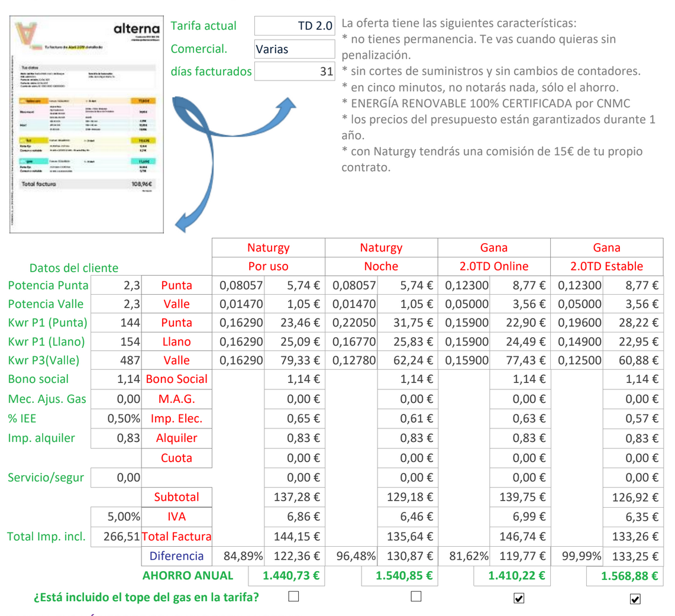Viewport: 675px width, 616px height.
Task: Click the red 'Total Factura' row label
Action: click(176, 536)
